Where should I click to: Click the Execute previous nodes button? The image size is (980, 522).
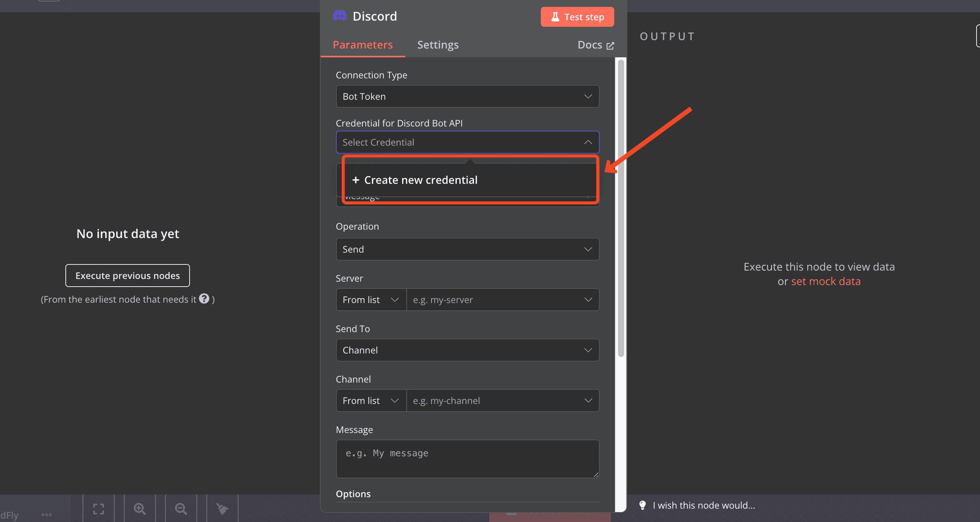128,276
